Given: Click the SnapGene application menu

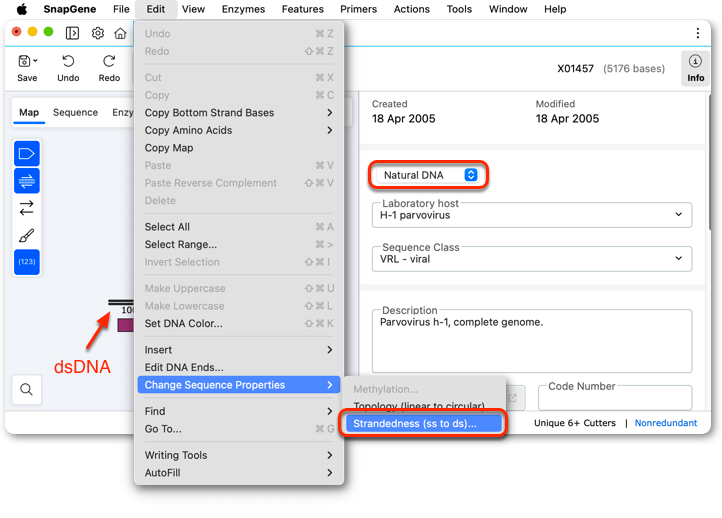Looking at the screenshot, I should pos(70,9).
